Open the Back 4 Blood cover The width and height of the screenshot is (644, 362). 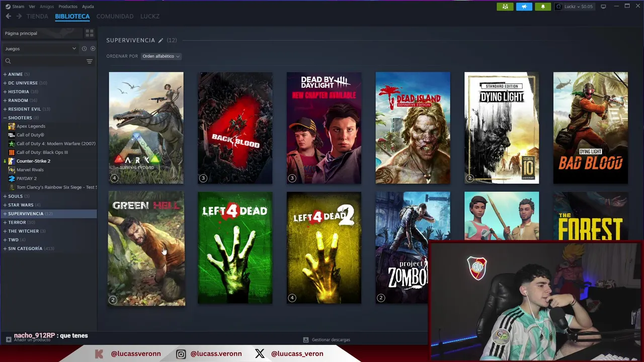pos(235,128)
